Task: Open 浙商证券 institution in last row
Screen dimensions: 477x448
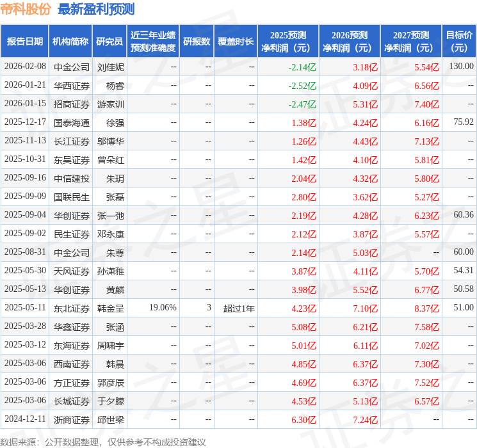Action: click(x=71, y=420)
